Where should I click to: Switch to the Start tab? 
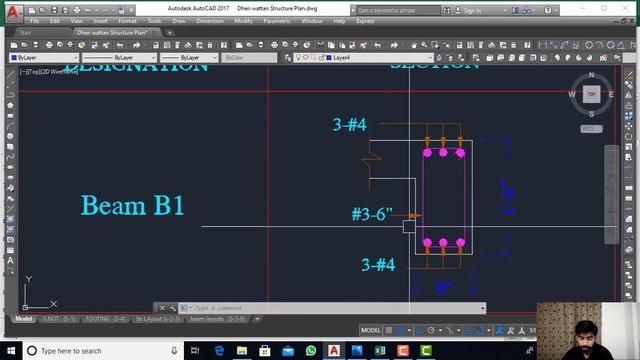[25, 33]
